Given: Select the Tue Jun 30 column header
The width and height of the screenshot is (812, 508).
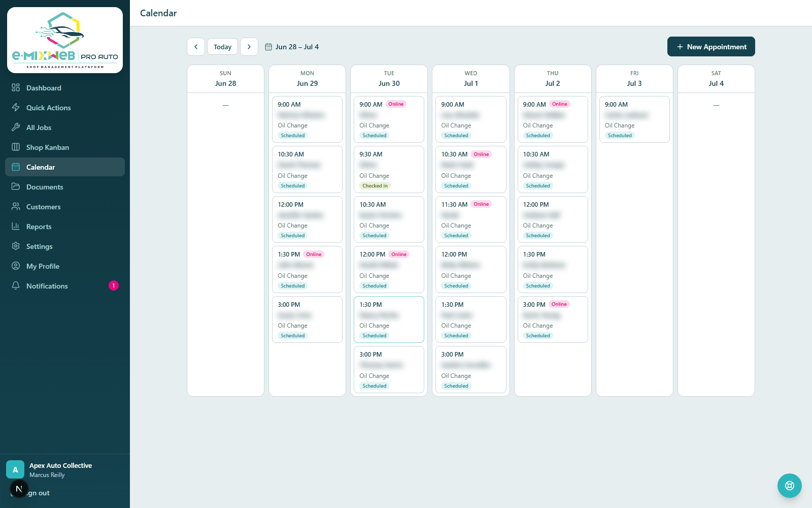Looking at the screenshot, I should click(x=389, y=79).
